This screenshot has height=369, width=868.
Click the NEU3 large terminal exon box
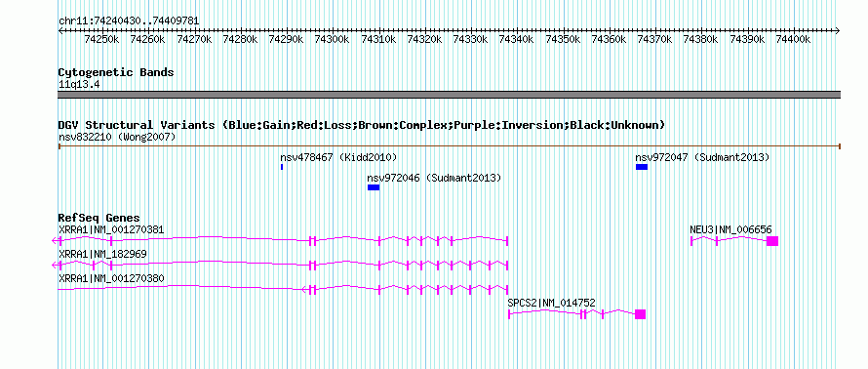pyautogui.click(x=772, y=240)
